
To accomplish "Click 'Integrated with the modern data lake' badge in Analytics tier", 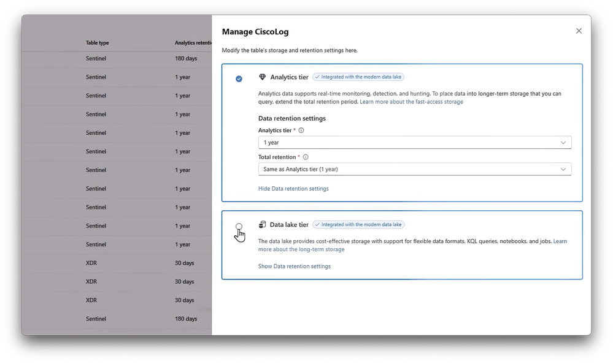I will click(x=358, y=77).
